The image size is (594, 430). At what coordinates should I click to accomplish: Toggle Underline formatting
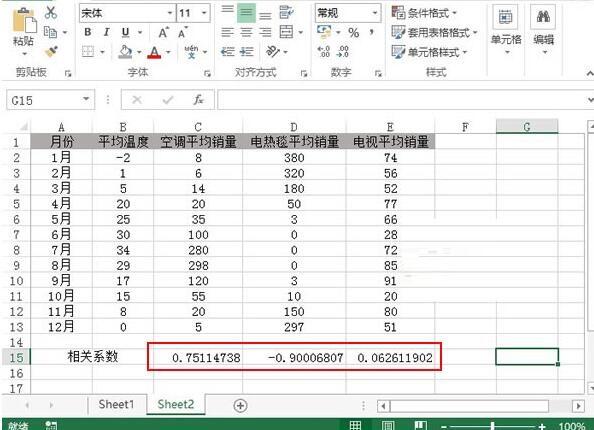125,33
